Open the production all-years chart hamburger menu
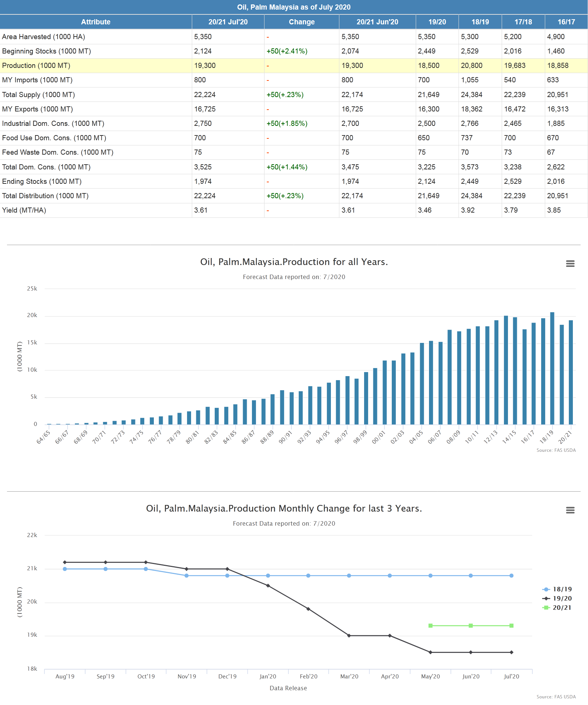588x705 pixels. 570,264
